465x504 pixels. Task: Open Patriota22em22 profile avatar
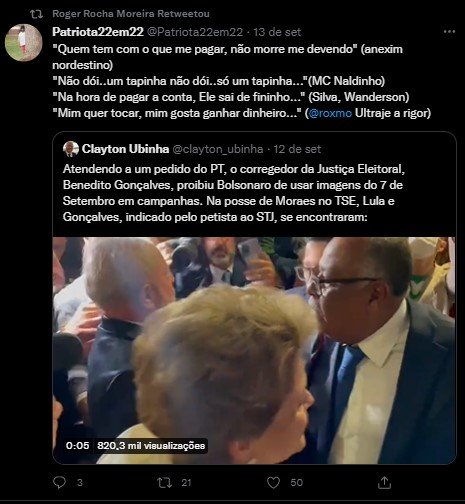(24, 43)
